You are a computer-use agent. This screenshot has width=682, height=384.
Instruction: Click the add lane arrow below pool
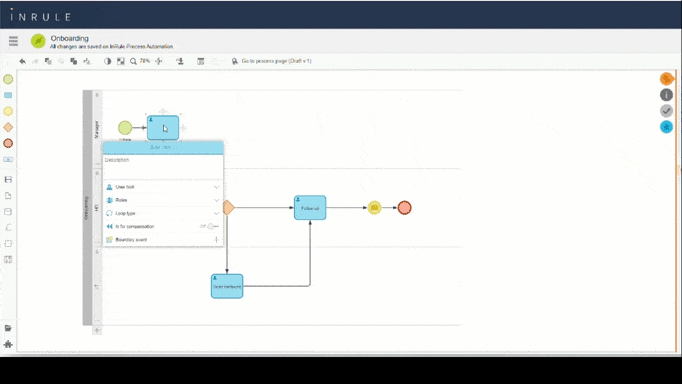(97, 331)
